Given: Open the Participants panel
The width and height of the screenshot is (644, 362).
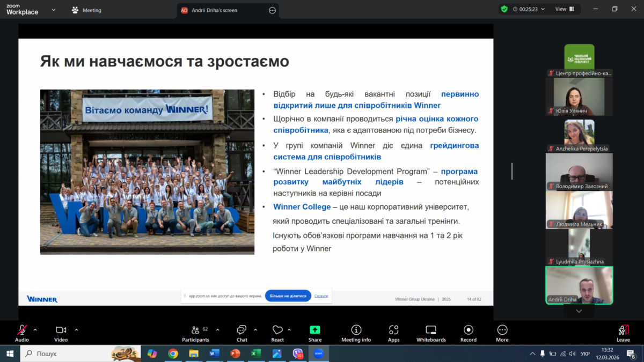Looking at the screenshot, I should [195, 333].
